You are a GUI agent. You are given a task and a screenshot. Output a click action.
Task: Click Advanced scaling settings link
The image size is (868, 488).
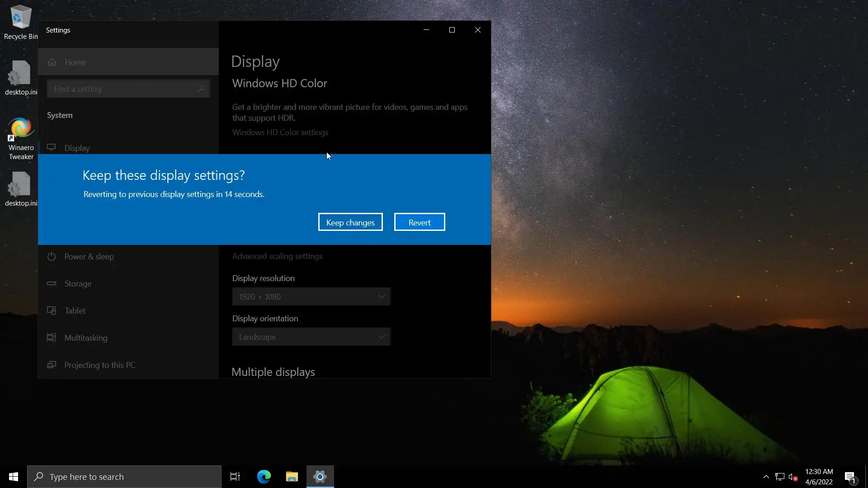pyautogui.click(x=277, y=256)
